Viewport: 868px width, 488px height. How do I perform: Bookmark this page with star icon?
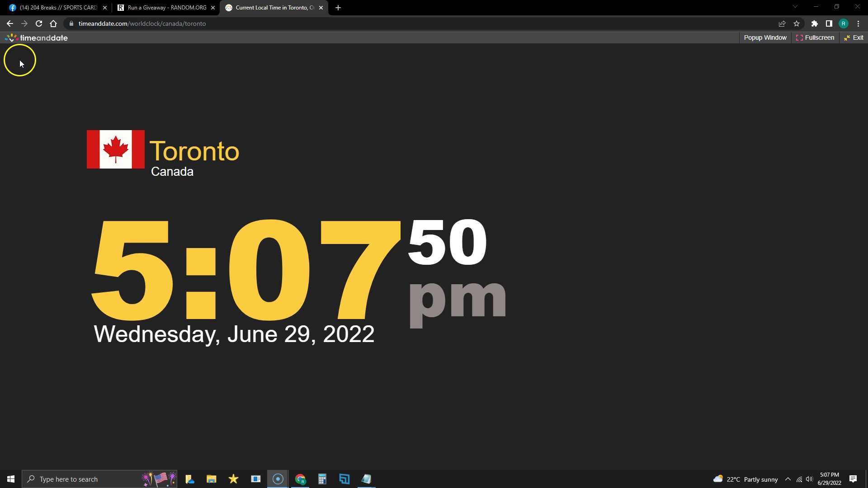[x=797, y=23]
